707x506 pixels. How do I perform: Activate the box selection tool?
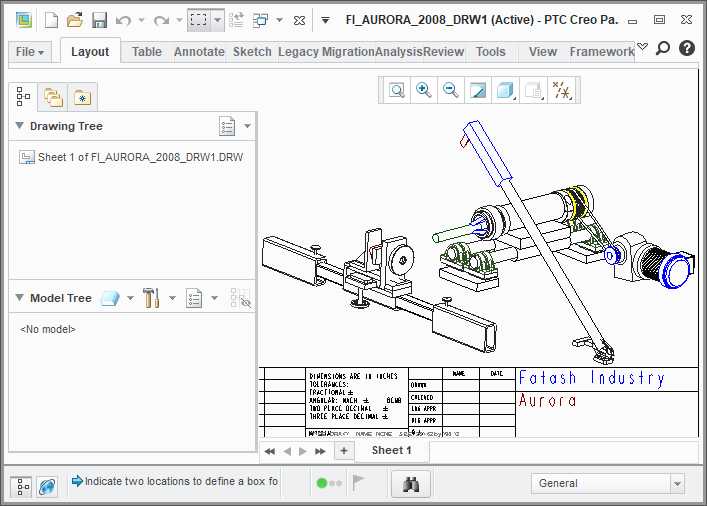[x=199, y=20]
